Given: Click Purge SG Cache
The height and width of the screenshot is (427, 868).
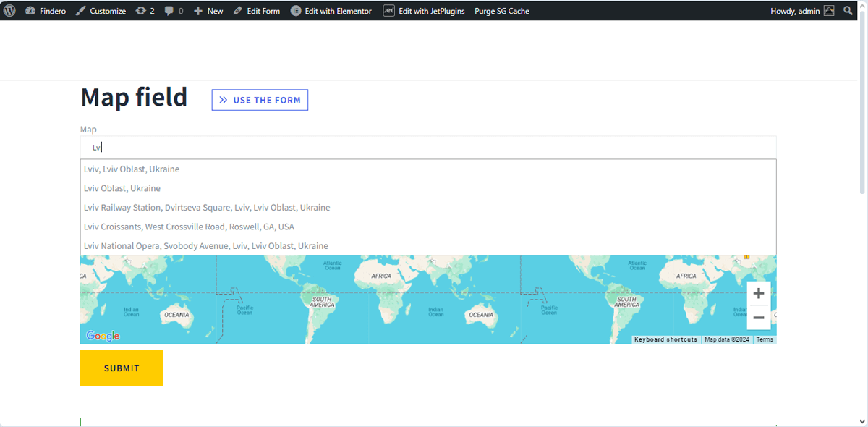Looking at the screenshot, I should coord(501,11).
